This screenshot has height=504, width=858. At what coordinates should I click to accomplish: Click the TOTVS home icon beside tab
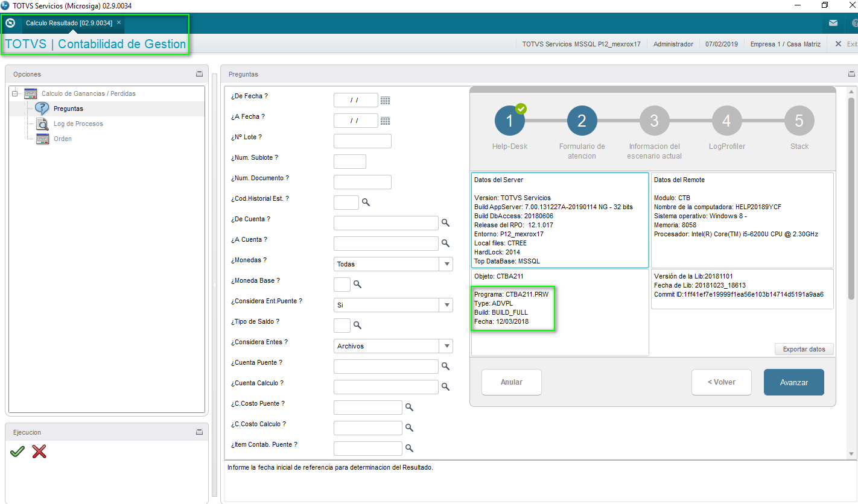[x=10, y=23]
